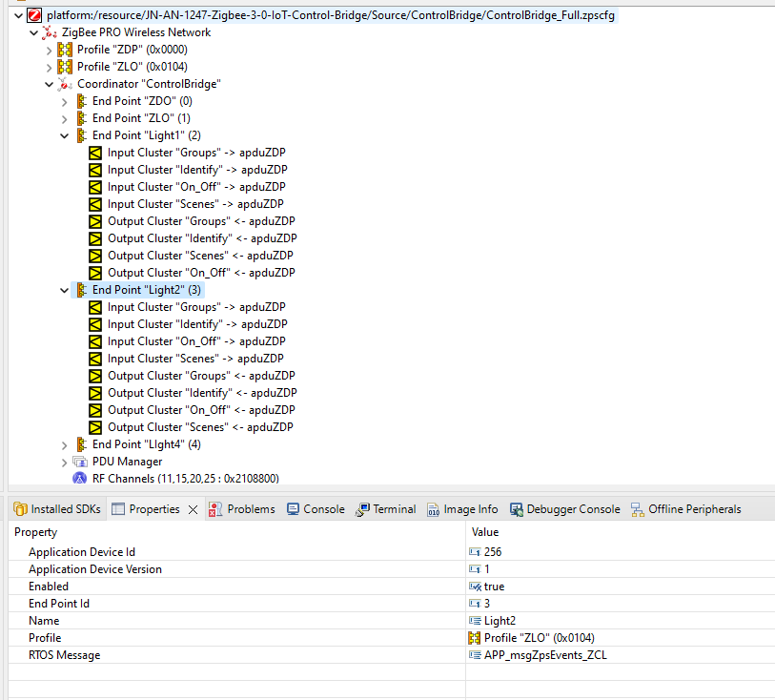Click the Debugger Console tab icon
Screen dimensions: 775x700
pyautogui.click(x=517, y=509)
